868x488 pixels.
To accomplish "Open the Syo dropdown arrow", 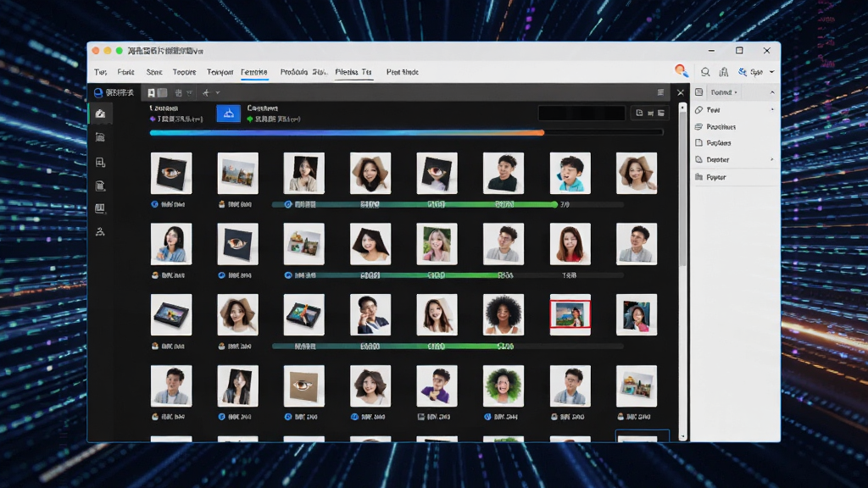I will click(771, 72).
